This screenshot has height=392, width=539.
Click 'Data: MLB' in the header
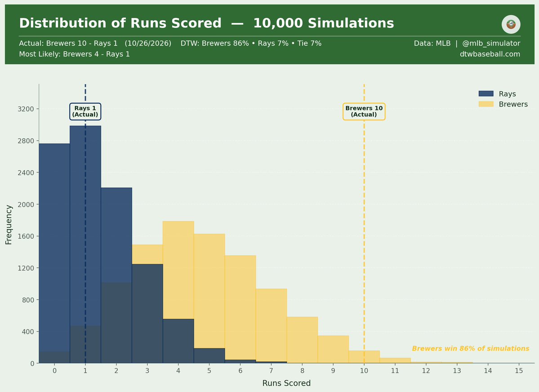[x=432, y=43]
